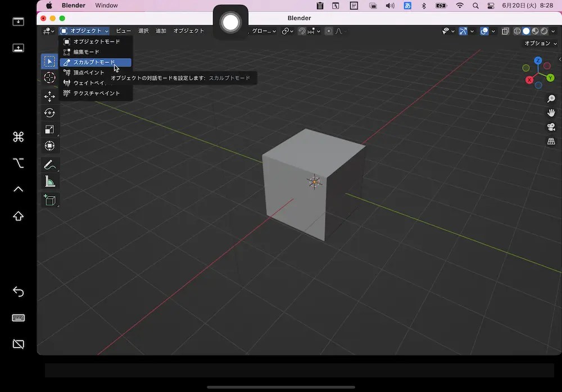Screen dimensions: 562x392
Task: Switch to Rendered viewport shading sphere
Action: coord(543,31)
